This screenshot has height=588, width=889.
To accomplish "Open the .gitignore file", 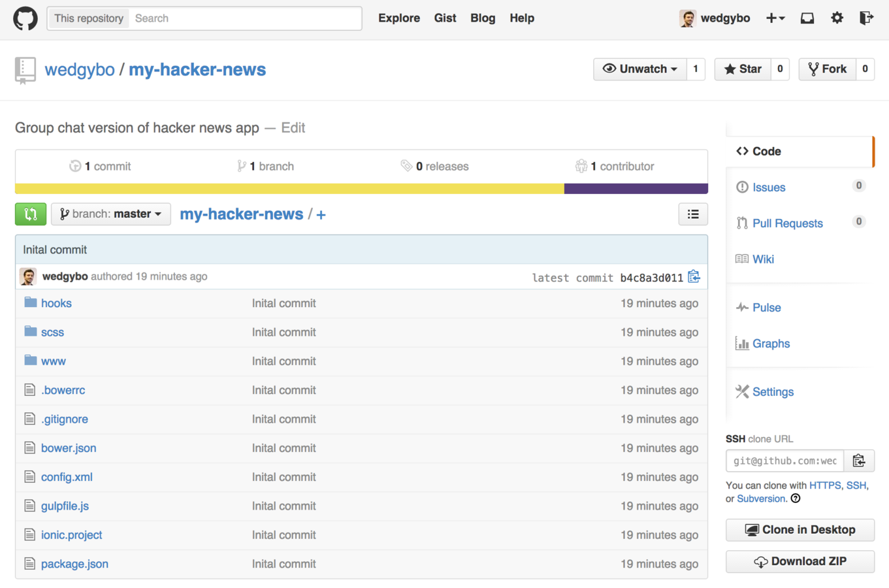I will 64,419.
